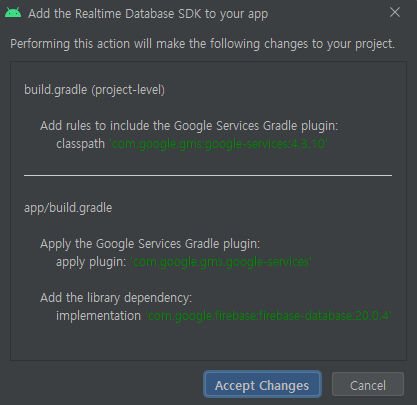417x405 pixels.
Task: Click empty area below the implementation line
Action: pyautogui.click(x=208, y=342)
